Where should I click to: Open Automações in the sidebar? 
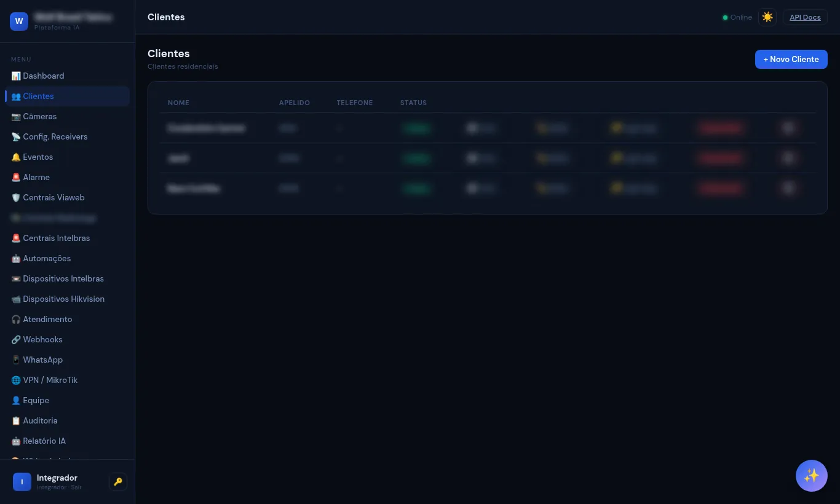pyautogui.click(x=68, y=258)
